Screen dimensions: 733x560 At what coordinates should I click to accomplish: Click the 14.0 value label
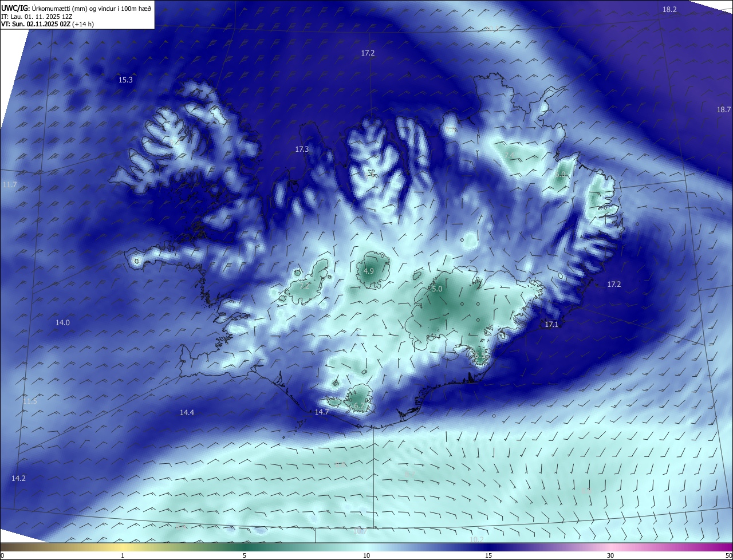(x=62, y=323)
